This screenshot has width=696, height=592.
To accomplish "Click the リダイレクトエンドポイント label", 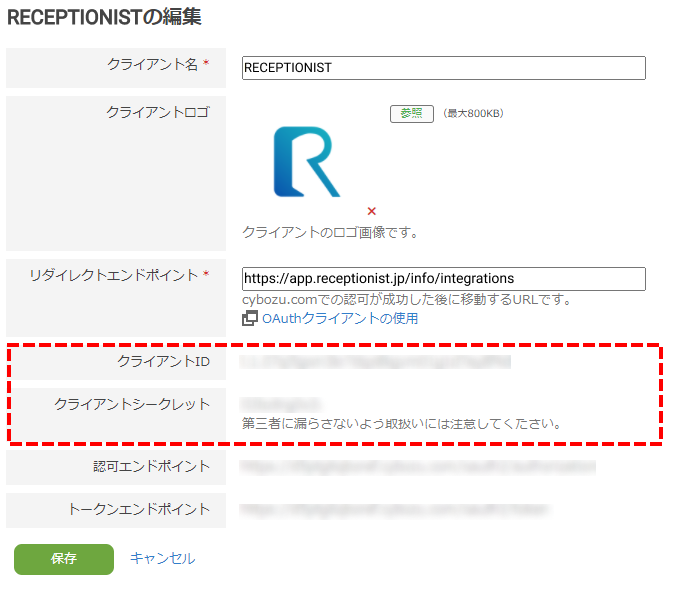I will 113,275.
